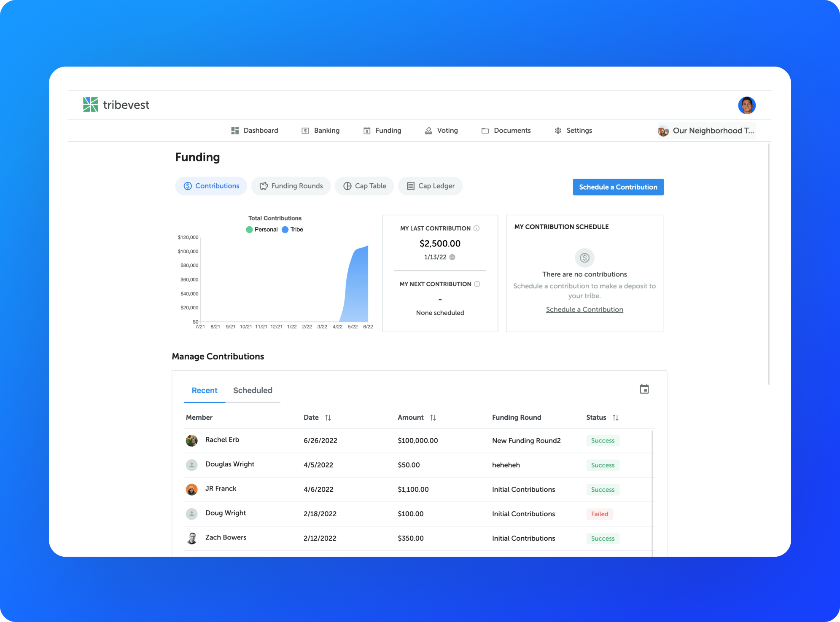Open the calendar date filter icon
The height and width of the screenshot is (622, 840).
644,389
